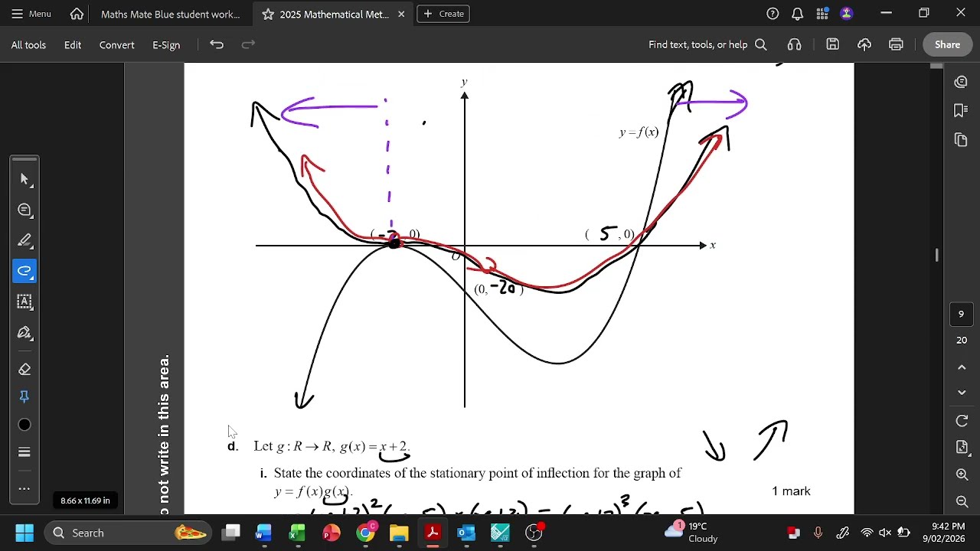Open the All tools menu
Viewport: 980px width, 551px height.
tap(28, 44)
